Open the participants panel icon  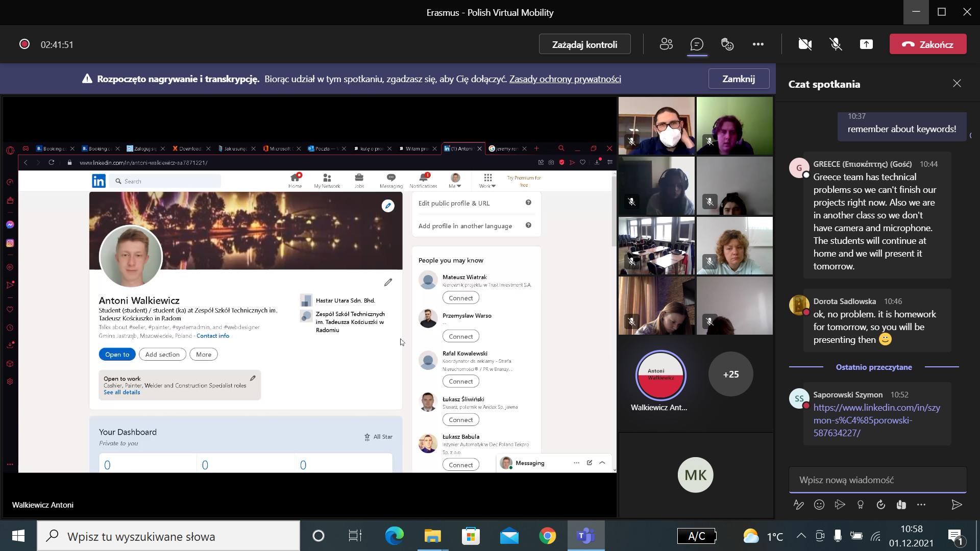(x=666, y=44)
